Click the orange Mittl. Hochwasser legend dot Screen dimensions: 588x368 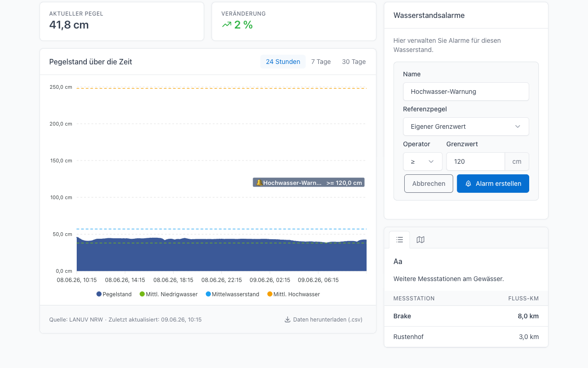coord(270,294)
